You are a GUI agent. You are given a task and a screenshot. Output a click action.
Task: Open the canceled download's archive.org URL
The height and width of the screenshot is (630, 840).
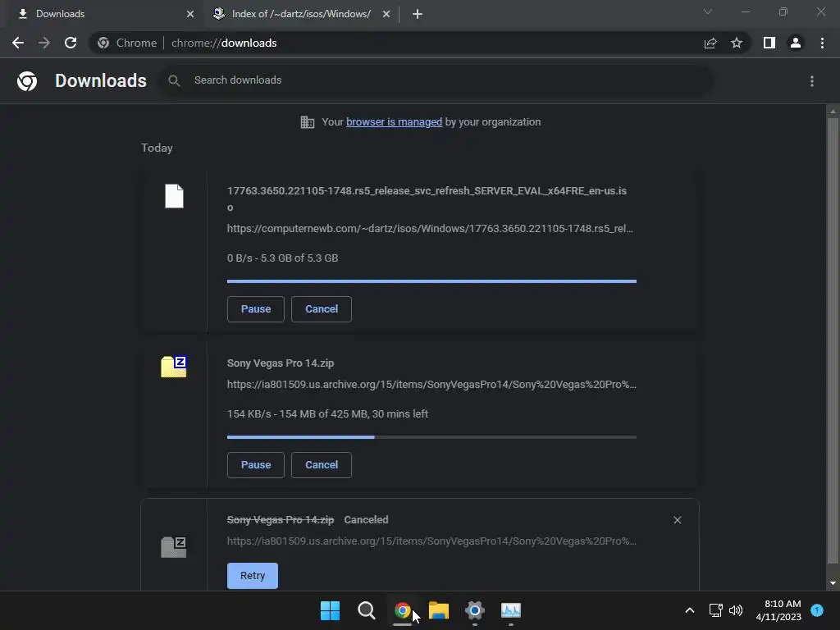pyautogui.click(x=431, y=541)
